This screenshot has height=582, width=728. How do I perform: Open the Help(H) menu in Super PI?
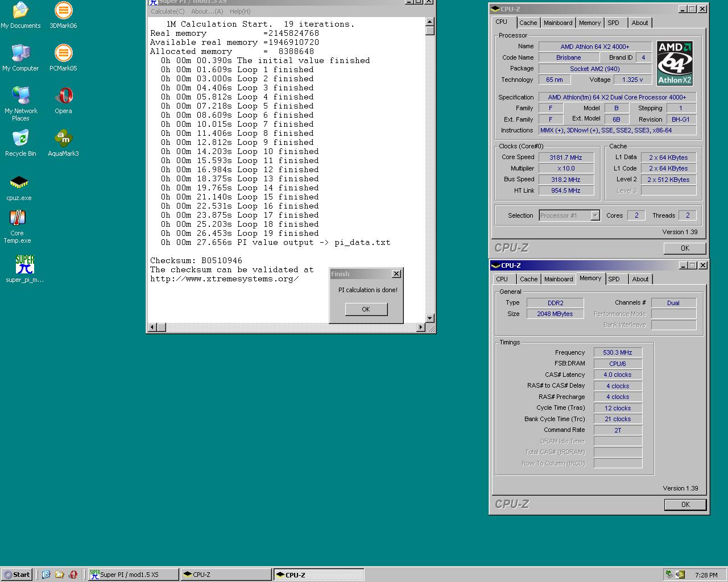tap(240, 11)
